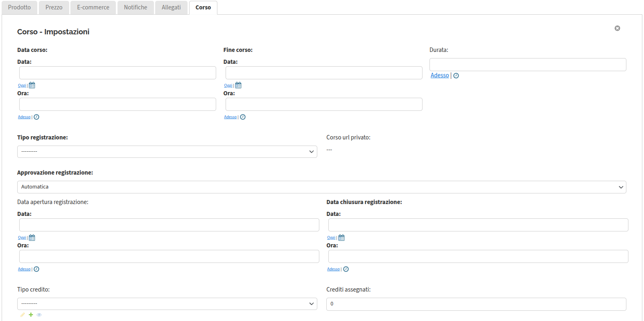Screen dimensions: 644x321
Task: Focus the Data corso date field
Action: point(118,73)
